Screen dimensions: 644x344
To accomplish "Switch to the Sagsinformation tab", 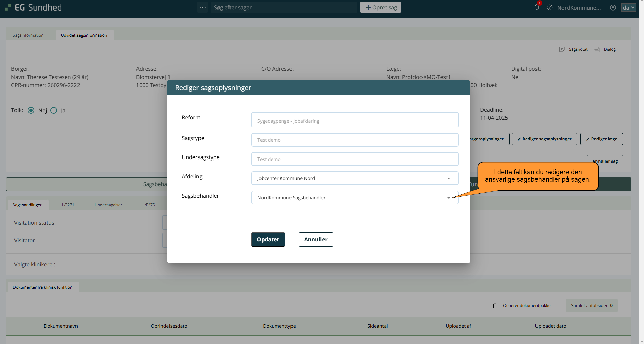I will click(28, 35).
